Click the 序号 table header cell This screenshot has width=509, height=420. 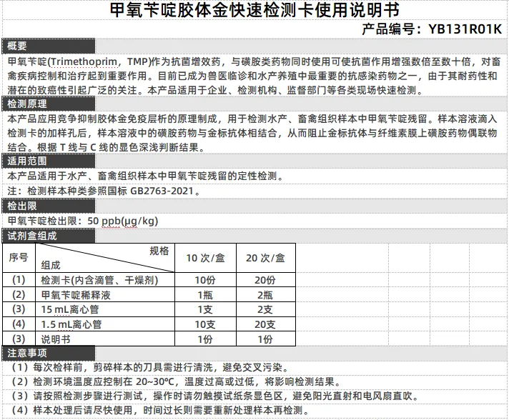[x=19, y=258]
